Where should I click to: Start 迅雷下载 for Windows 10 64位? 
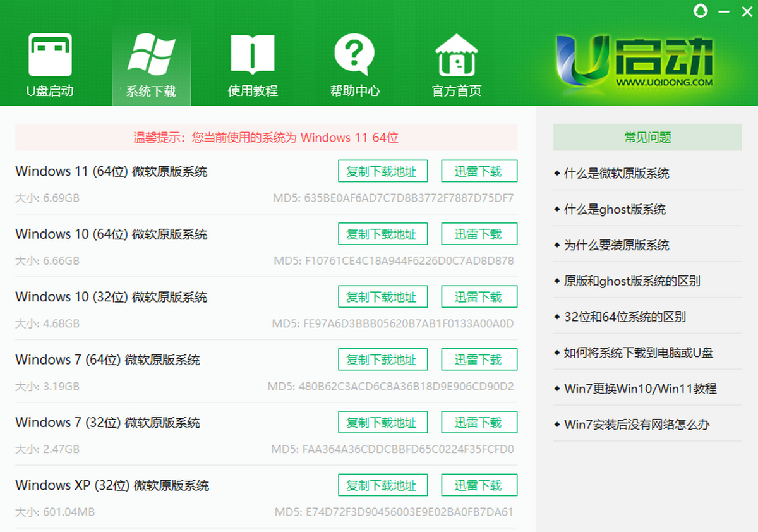[x=479, y=234]
